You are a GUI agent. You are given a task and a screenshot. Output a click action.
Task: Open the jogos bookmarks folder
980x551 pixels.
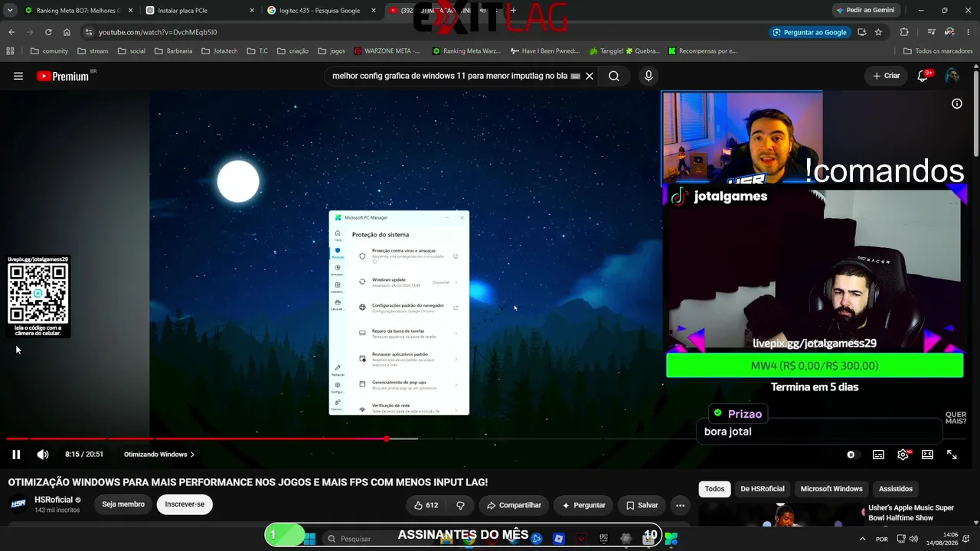click(x=332, y=51)
